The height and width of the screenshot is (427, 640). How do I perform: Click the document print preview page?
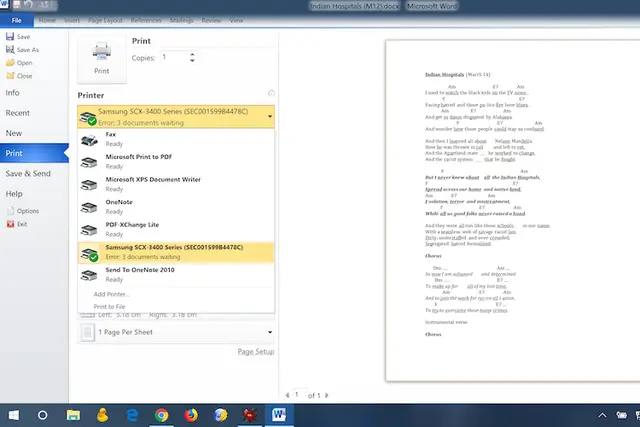513,211
